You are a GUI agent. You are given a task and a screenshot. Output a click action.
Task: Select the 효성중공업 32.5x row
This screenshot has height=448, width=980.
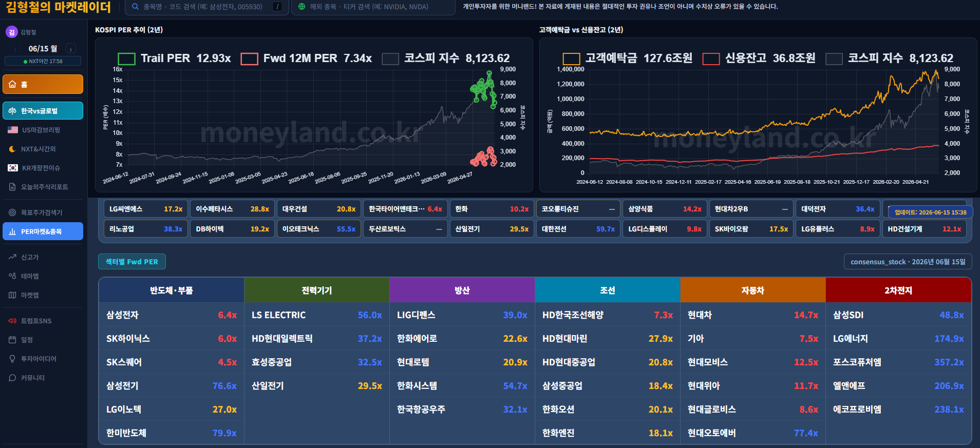317,362
